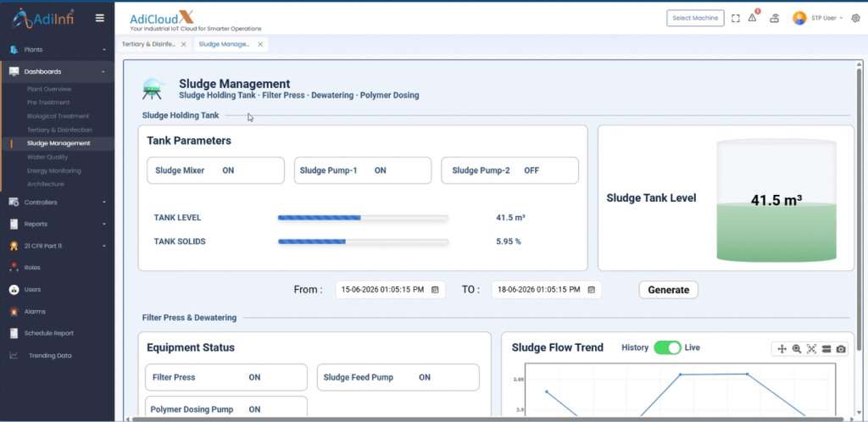Open the STP User account dropdown
Image resolution: width=868 pixels, height=422 pixels.
pos(818,19)
